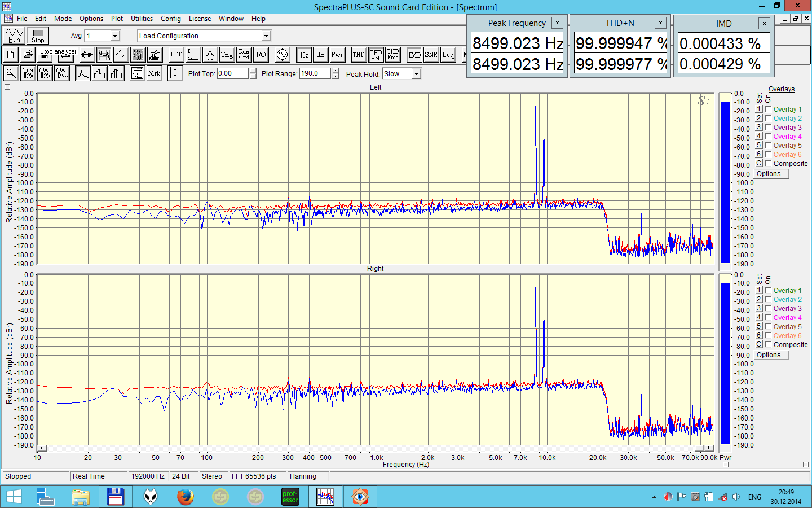The width and height of the screenshot is (812, 508).
Task: Select the Zoom In 2X tool
Action: [x=28, y=73]
